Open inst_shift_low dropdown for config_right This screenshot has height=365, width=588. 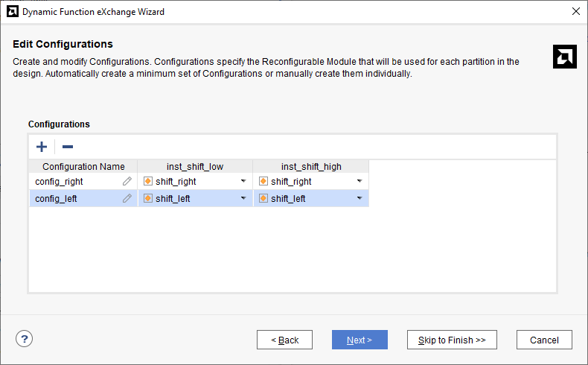tap(243, 181)
